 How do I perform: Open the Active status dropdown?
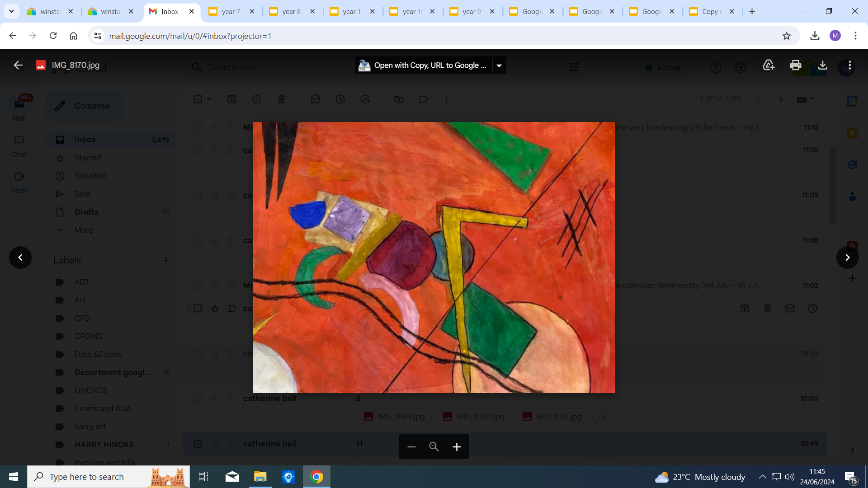(x=668, y=67)
